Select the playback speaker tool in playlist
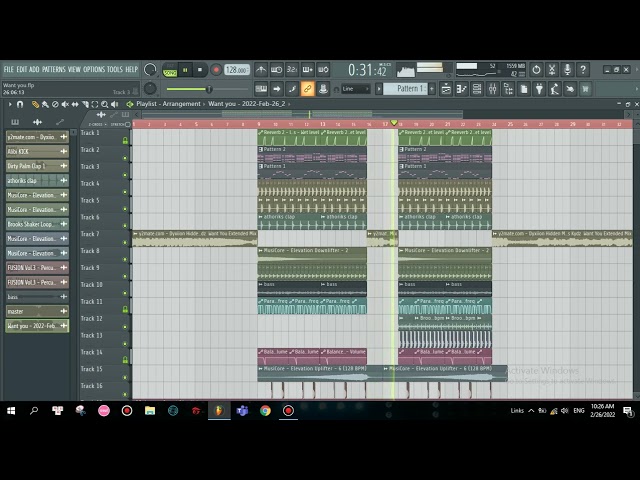The image size is (640, 480). click(x=115, y=104)
